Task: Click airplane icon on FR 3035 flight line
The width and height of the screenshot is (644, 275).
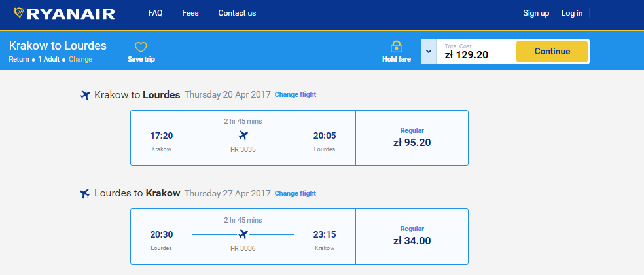Action: coord(243,136)
